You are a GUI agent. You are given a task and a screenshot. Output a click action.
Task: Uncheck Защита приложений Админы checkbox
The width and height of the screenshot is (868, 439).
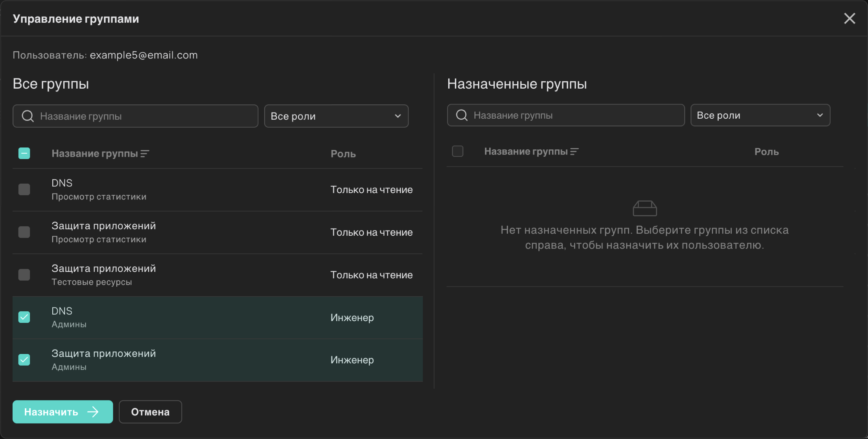tap(24, 360)
